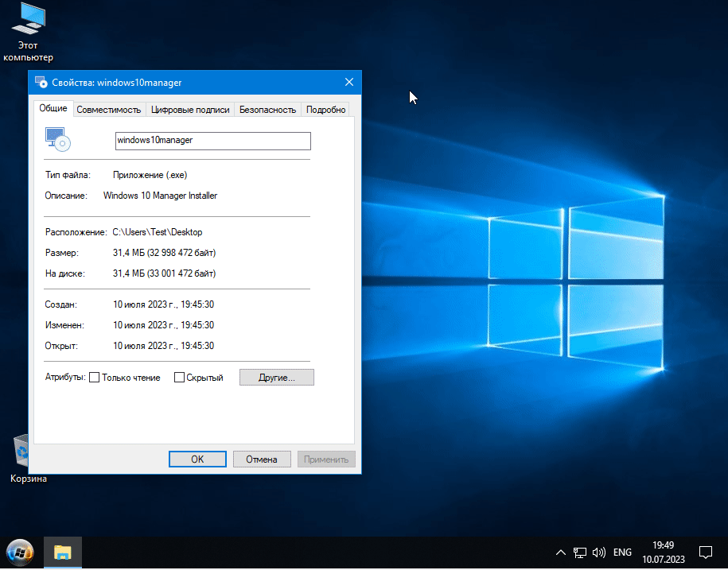Close the Свойства dialog window
The width and height of the screenshot is (728, 570).
click(349, 82)
